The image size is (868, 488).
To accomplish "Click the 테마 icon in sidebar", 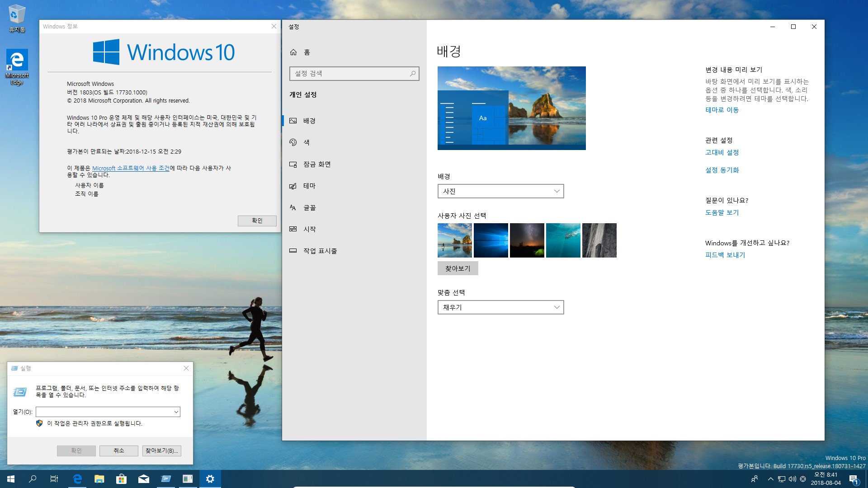I will [293, 186].
